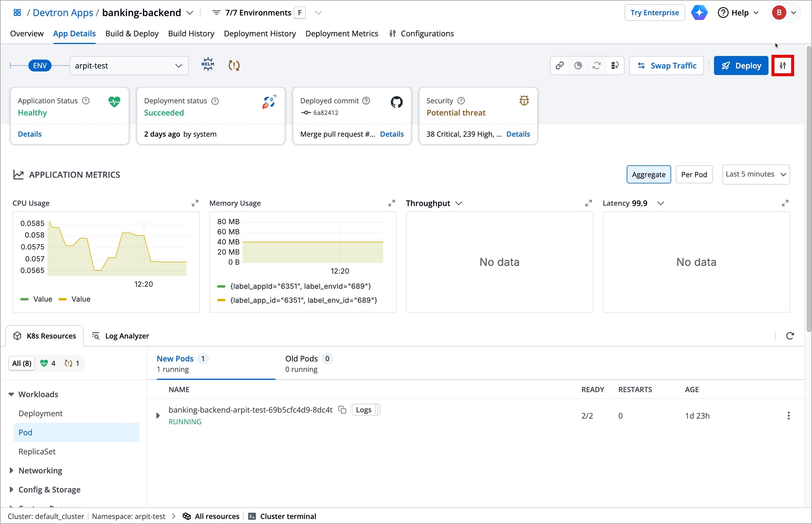Click the link/URLs icon in toolbar

(x=559, y=66)
